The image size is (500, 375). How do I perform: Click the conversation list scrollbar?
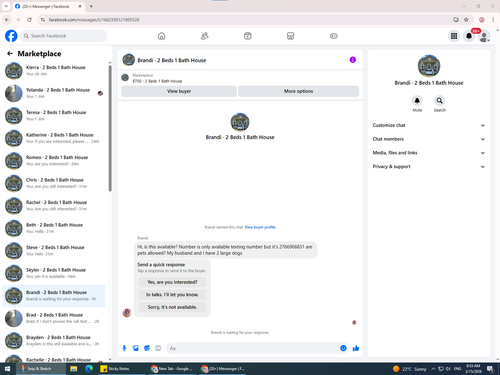[110, 128]
